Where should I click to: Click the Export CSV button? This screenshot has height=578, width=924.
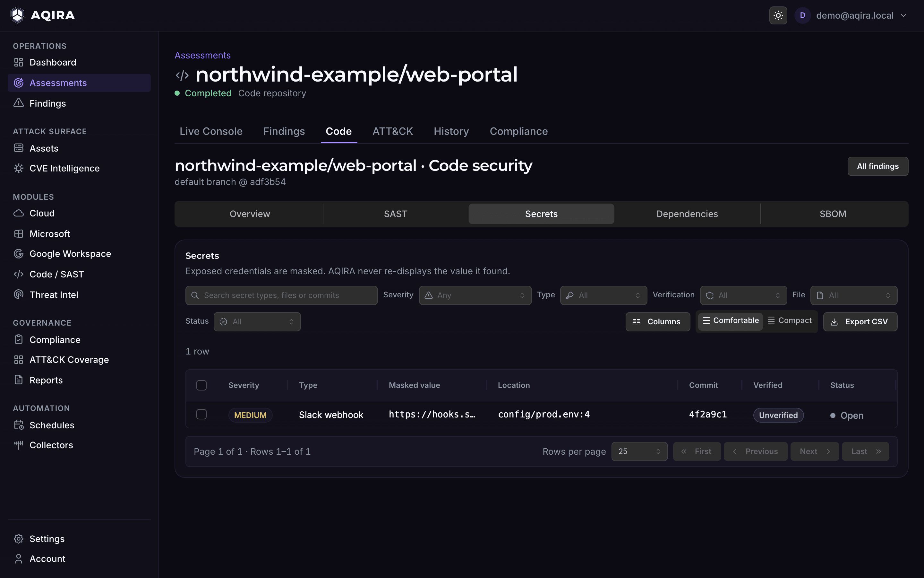(x=860, y=322)
